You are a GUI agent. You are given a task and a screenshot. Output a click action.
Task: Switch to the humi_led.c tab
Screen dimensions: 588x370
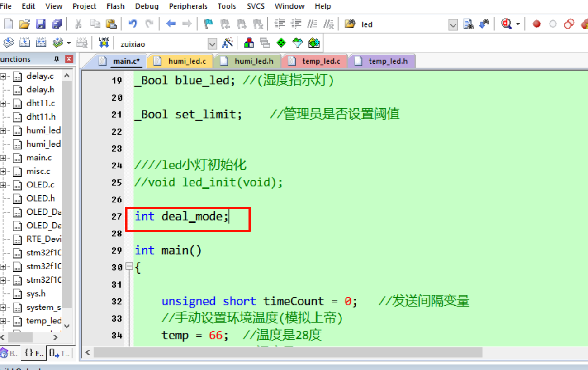point(181,61)
